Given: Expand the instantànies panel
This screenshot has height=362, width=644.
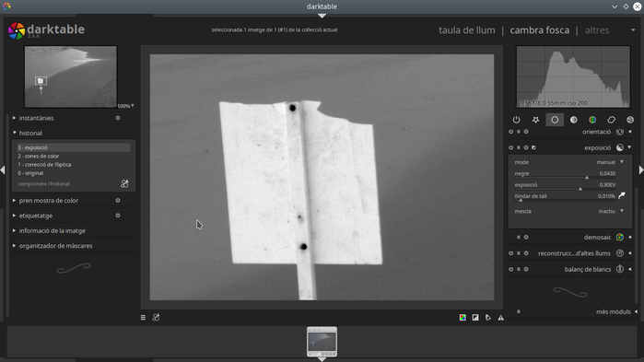Looking at the screenshot, I should click(36, 118).
